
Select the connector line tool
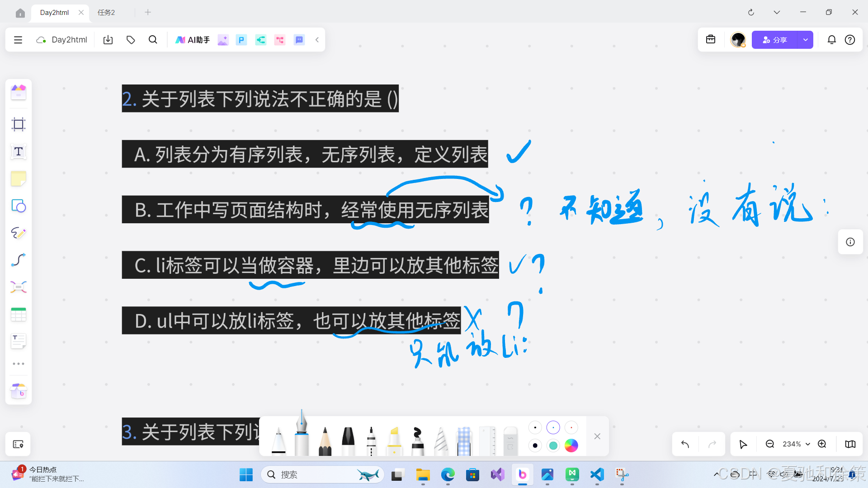(18, 260)
